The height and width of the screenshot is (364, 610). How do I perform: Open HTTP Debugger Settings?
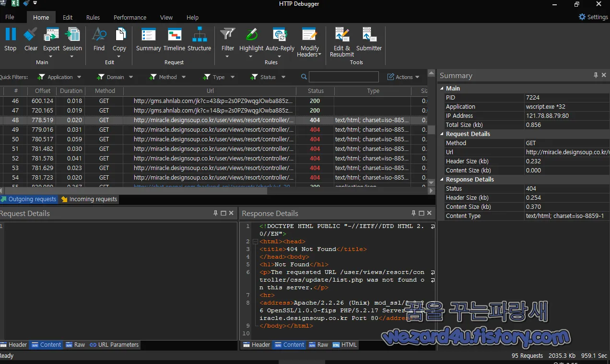click(593, 17)
